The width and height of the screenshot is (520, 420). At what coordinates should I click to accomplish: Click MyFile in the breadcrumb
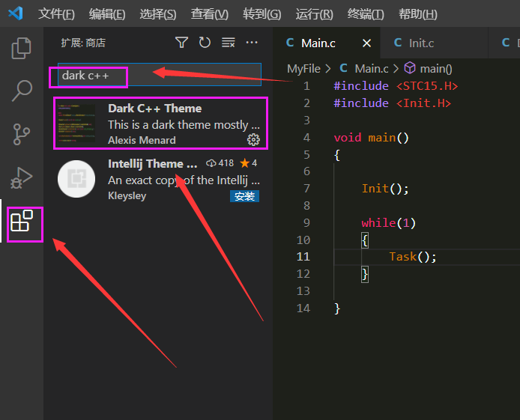click(303, 69)
